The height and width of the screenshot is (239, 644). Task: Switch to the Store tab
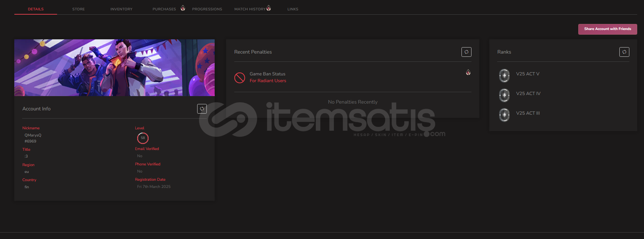(x=79, y=9)
